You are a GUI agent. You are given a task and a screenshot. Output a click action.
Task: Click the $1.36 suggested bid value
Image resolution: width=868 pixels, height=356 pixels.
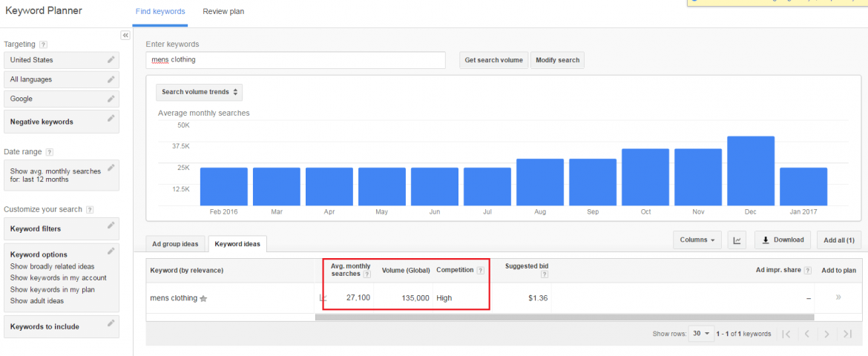pos(538,298)
